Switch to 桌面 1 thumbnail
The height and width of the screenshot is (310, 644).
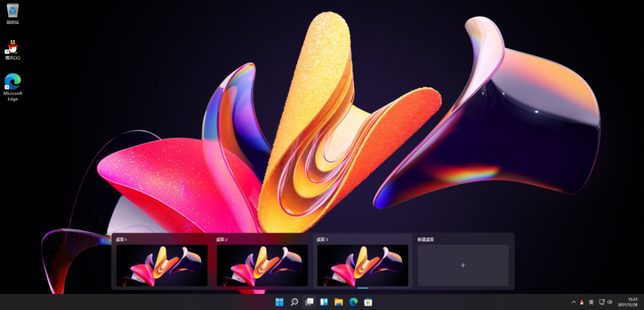(162, 265)
